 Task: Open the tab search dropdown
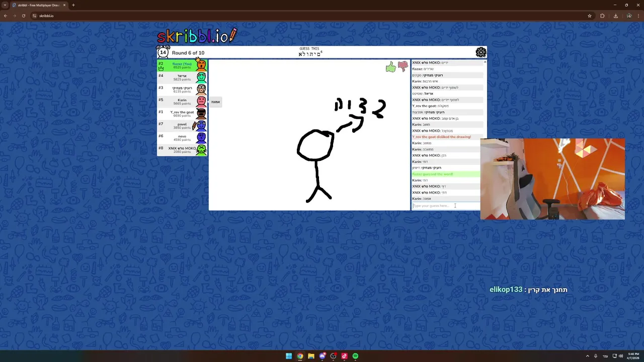coord(5,5)
